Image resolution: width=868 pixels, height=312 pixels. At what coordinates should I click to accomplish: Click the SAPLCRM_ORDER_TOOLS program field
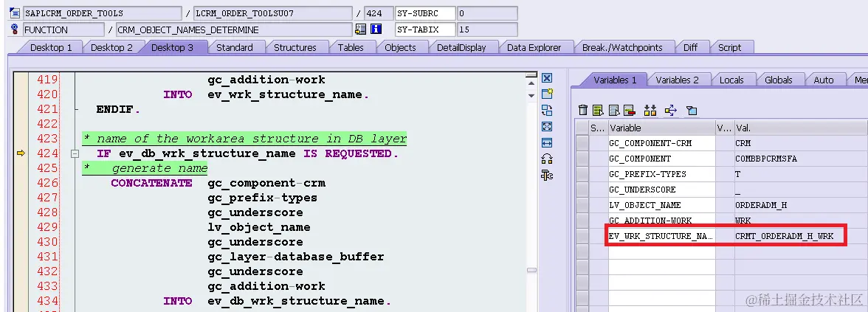[x=102, y=13]
